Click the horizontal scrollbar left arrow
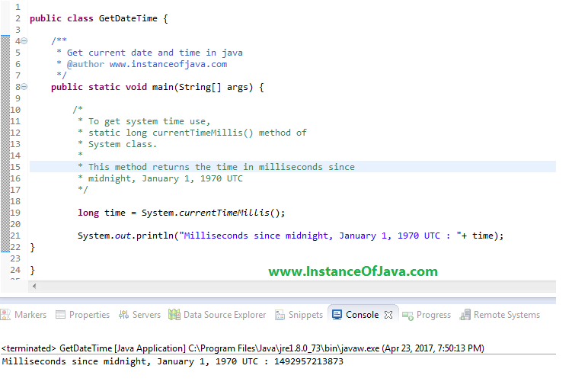Image resolution: width=588 pixels, height=388 pixels. click(x=34, y=287)
